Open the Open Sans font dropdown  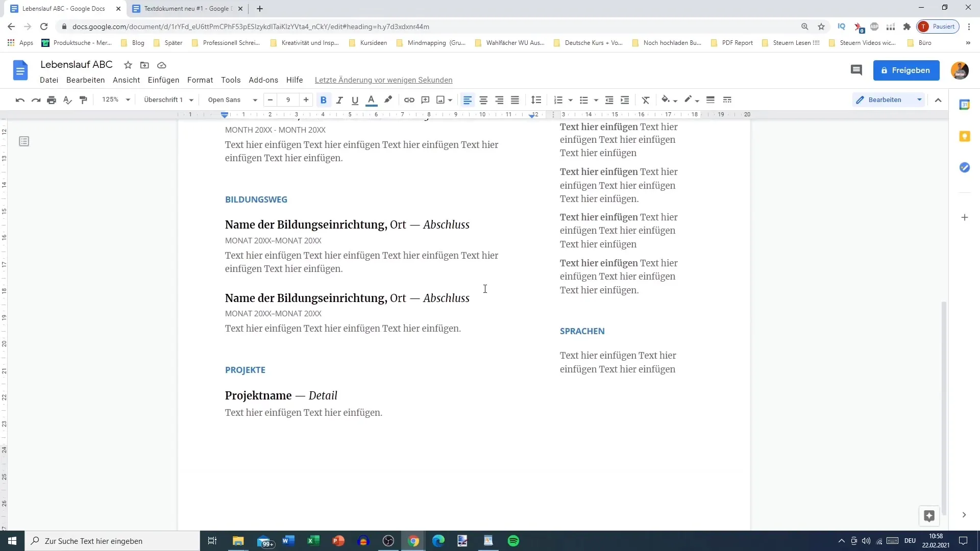click(232, 100)
